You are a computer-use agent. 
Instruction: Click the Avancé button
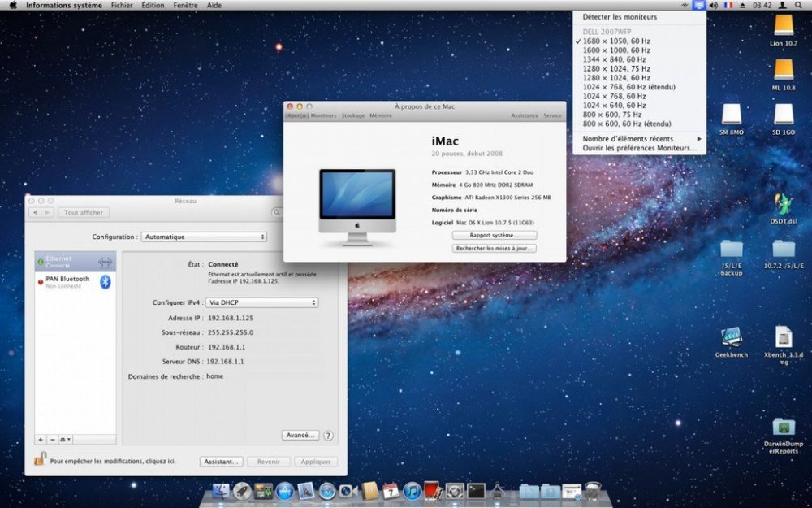click(300, 435)
